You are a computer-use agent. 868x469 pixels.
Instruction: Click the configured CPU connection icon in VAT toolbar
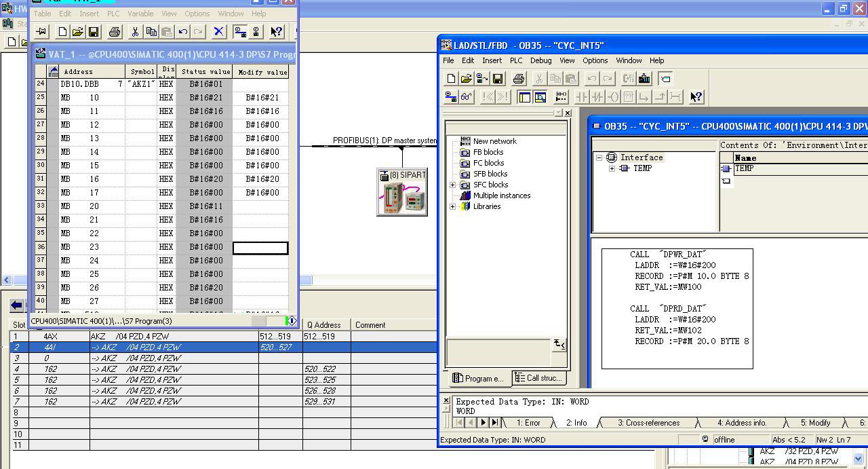(256, 31)
